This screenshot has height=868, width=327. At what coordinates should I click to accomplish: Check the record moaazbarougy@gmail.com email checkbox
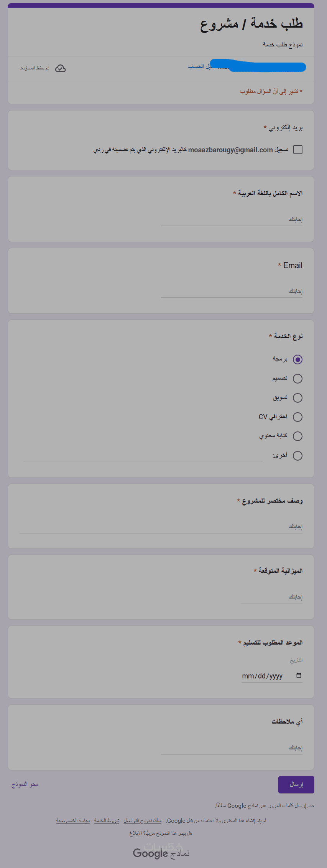pyautogui.click(x=298, y=150)
